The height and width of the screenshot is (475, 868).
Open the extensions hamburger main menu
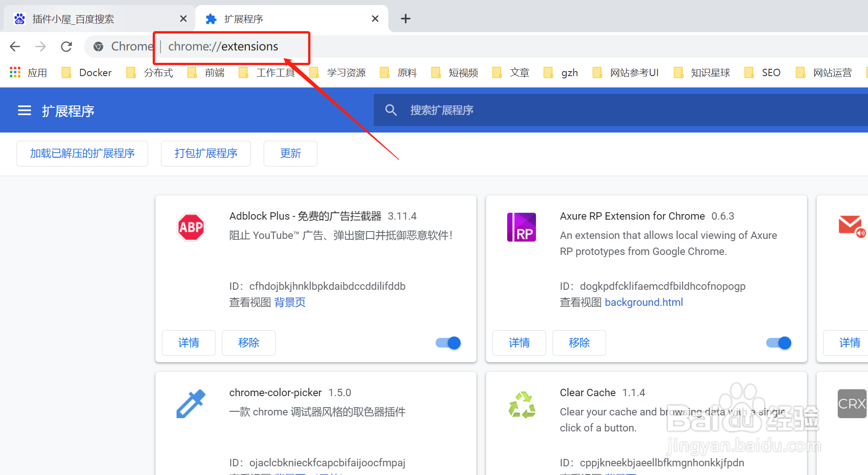click(24, 110)
